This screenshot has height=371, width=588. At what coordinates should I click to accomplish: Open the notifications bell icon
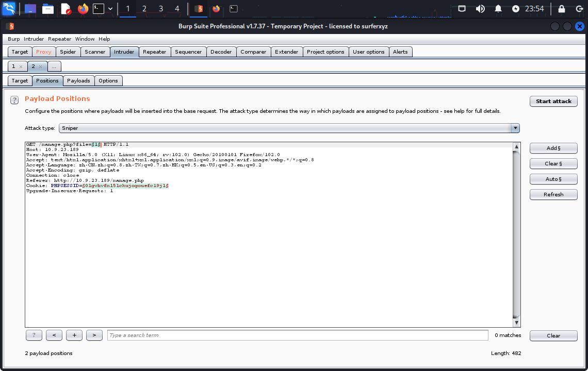point(498,9)
